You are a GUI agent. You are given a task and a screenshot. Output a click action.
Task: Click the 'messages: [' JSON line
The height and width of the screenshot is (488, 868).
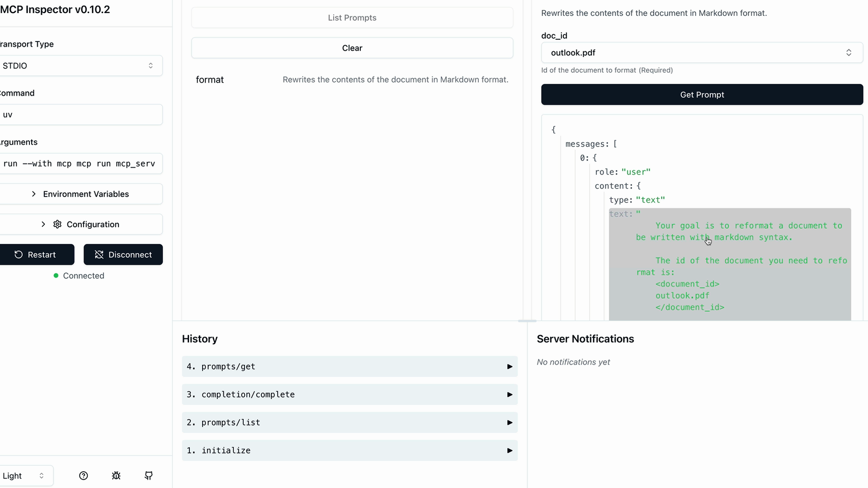coord(591,144)
